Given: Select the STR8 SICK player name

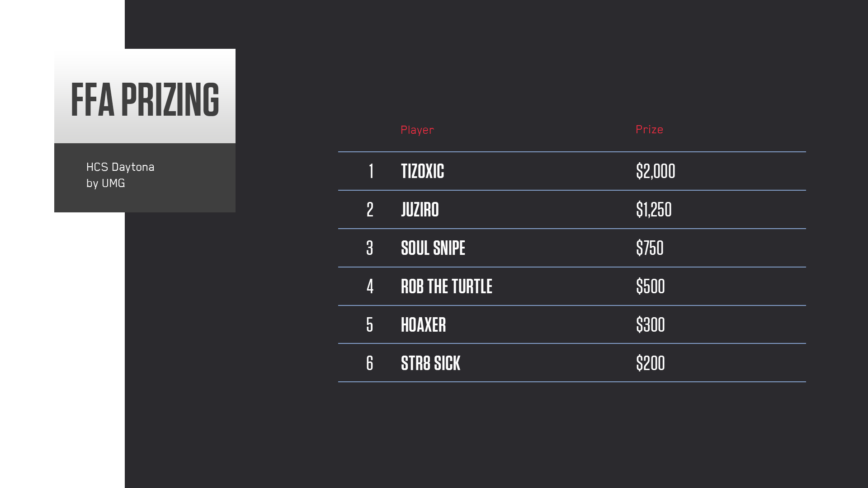Looking at the screenshot, I should [x=430, y=363].
